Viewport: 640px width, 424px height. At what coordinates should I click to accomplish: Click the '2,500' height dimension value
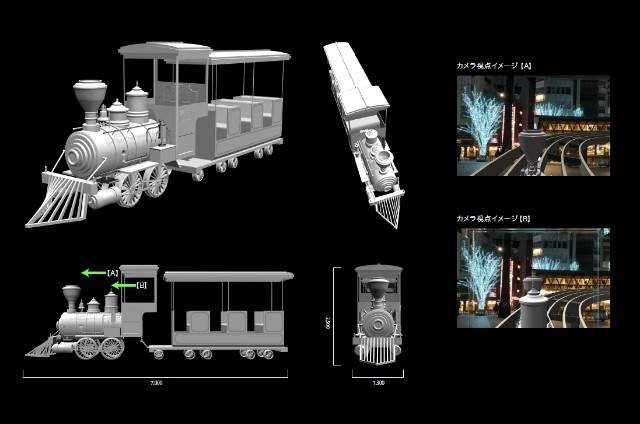point(328,323)
